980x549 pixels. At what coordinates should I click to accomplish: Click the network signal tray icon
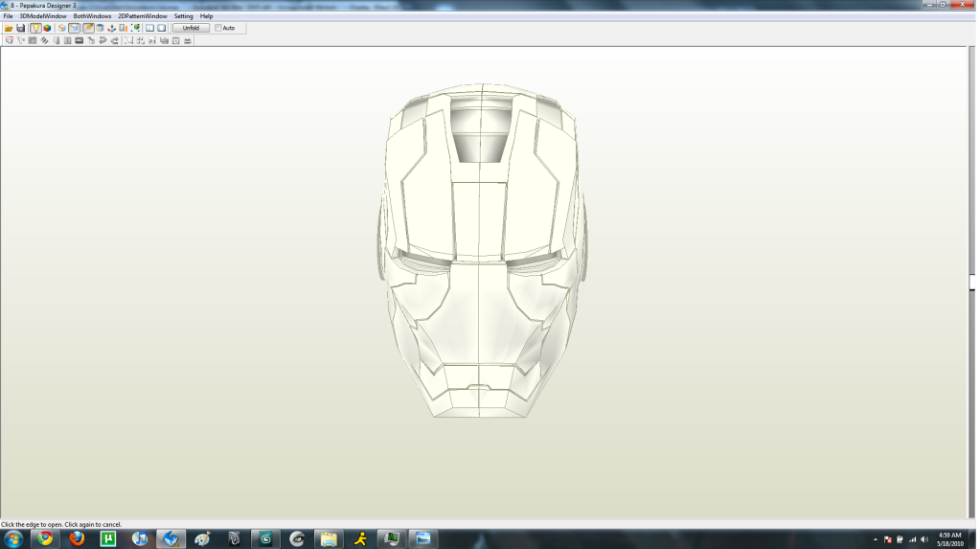913,539
